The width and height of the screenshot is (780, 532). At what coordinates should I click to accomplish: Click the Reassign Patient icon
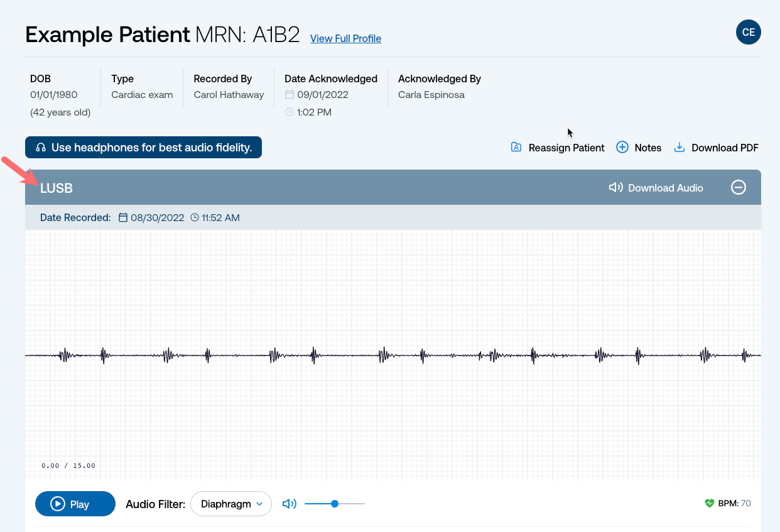coord(516,148)
